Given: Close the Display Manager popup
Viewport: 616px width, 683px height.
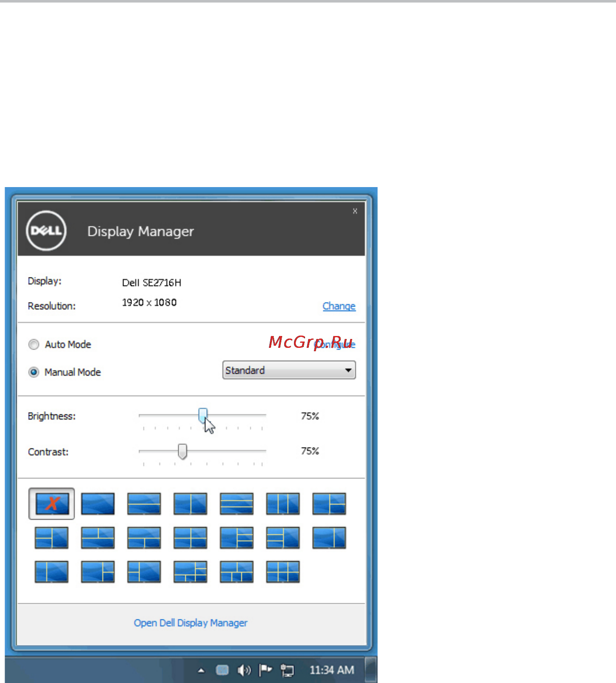Looking at the screenshot, I should point(355,211).
